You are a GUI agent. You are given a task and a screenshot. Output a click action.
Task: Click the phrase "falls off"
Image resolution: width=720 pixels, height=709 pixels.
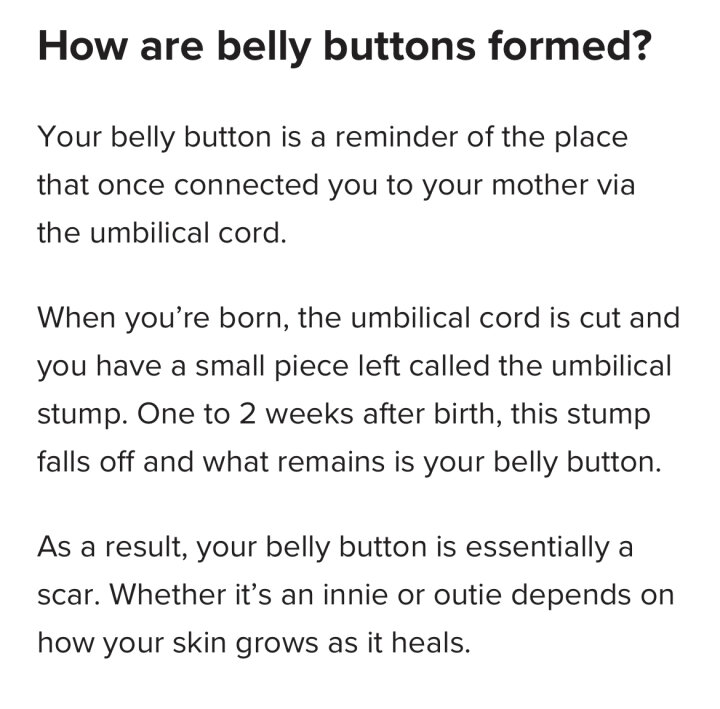[x=86, y=461]
